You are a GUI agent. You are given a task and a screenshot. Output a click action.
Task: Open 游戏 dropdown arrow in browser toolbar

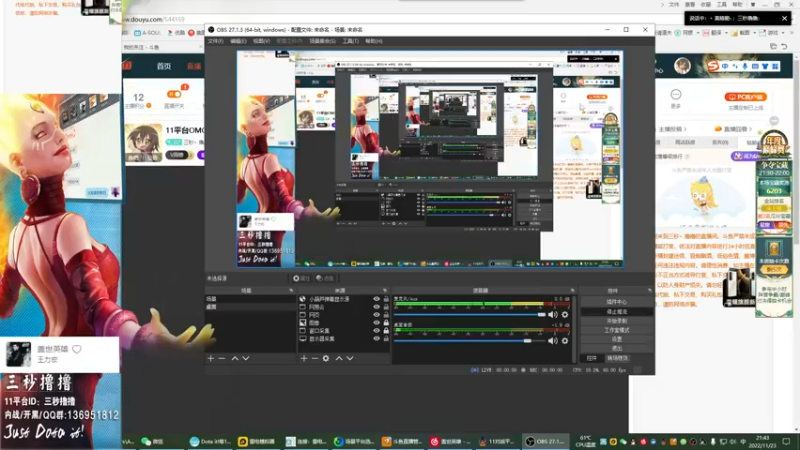[784, 33]
